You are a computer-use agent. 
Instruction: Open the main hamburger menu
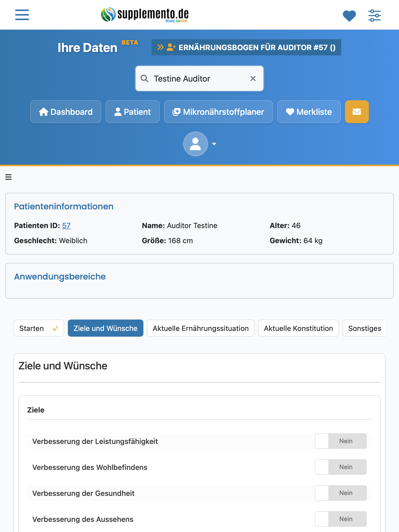[22, 15]
